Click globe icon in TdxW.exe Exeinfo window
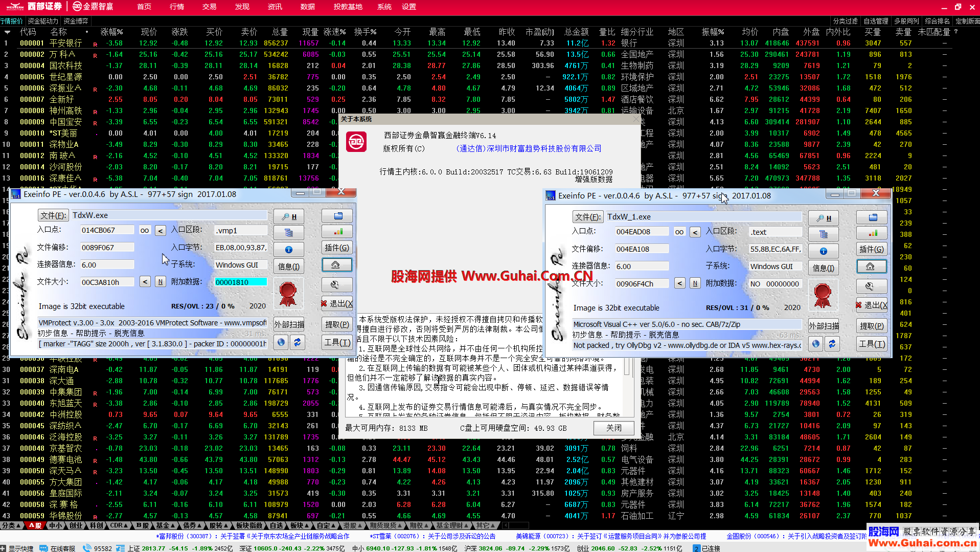 (x=281, y=342)
